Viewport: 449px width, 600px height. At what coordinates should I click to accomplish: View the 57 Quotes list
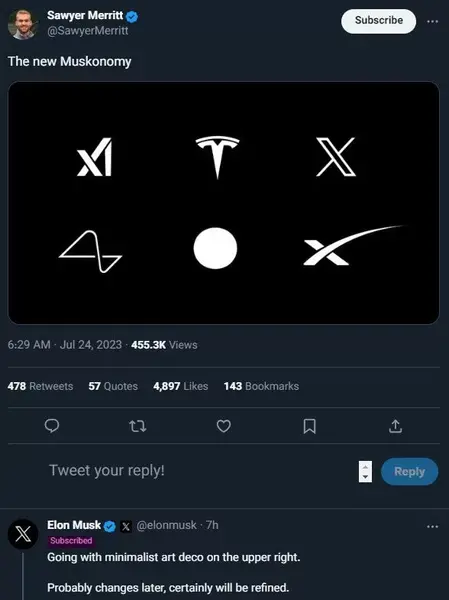tap(113, 386)
